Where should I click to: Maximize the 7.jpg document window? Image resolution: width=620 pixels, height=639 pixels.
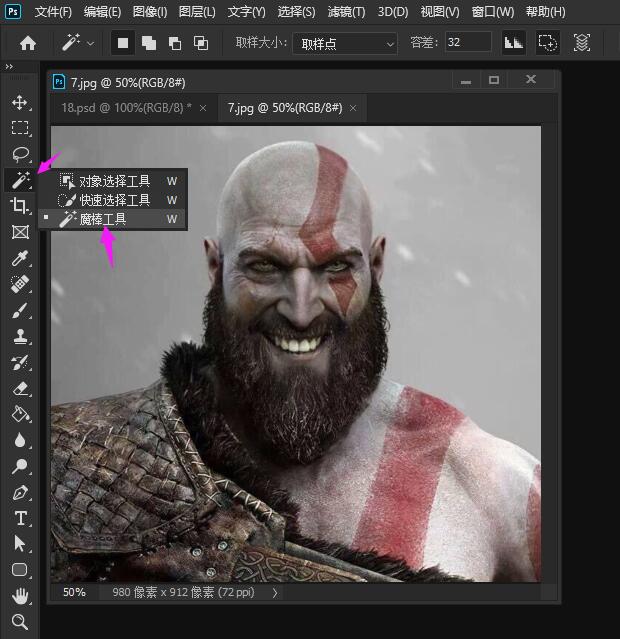coord(494,80)
